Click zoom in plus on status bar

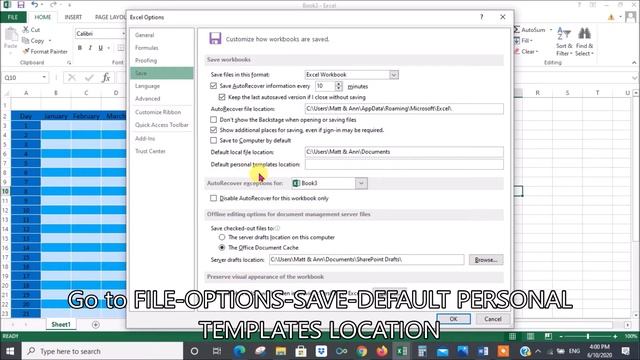[615, 336]
